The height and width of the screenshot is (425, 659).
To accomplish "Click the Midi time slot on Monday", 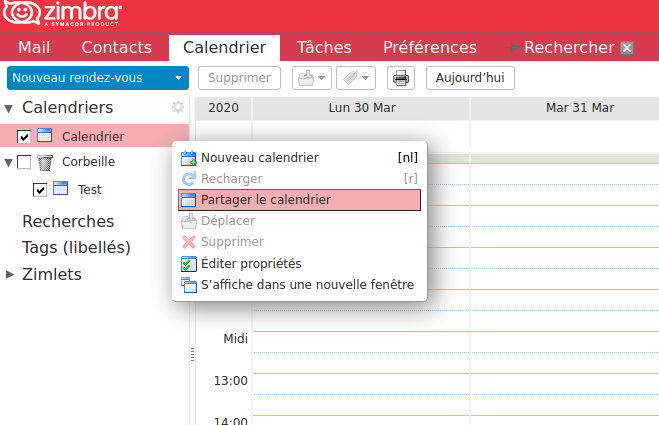I will 361,342.
